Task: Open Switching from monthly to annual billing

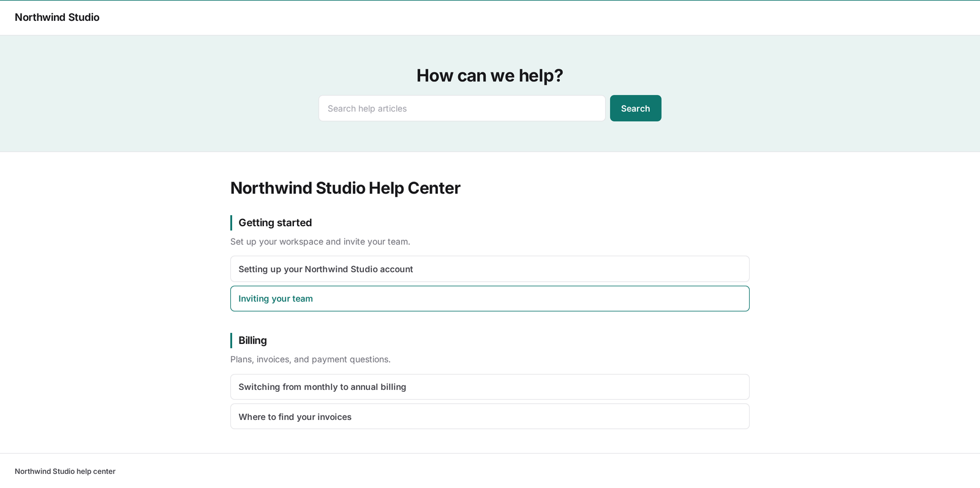Action: pyautogui.click(x=490, y=387)
